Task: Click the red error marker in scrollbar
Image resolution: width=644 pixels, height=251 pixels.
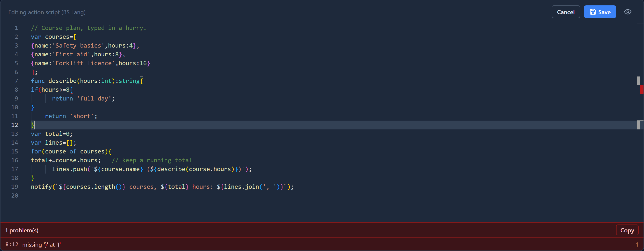Action: [x=642, y=90]
